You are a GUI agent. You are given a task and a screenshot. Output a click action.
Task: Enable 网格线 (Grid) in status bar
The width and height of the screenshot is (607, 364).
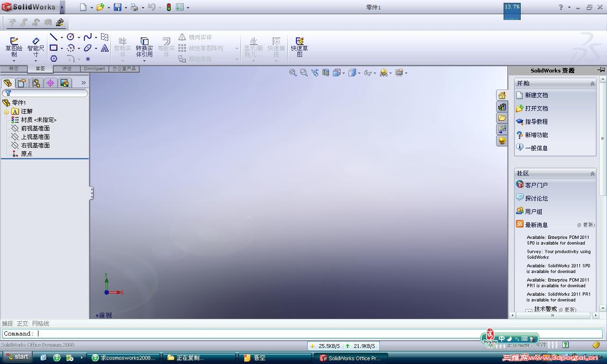(40, 323)
